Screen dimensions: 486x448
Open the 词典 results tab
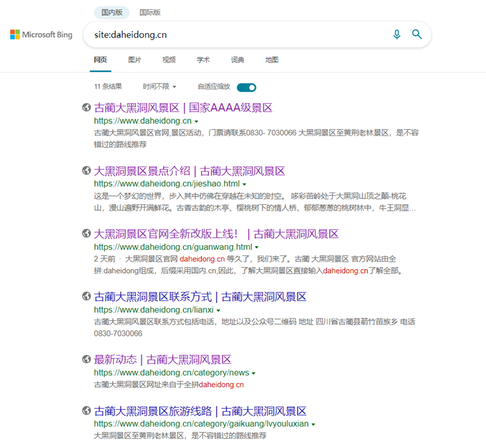point(237,60)
